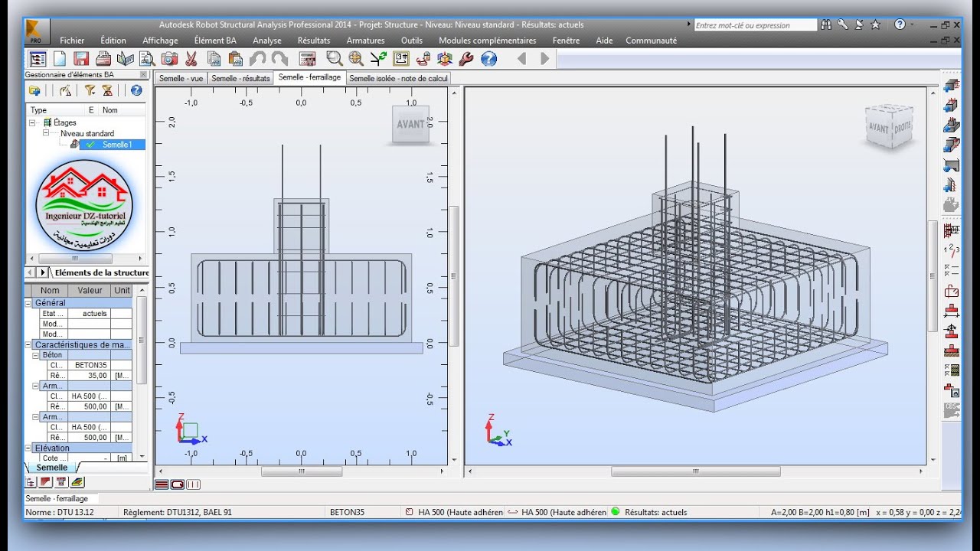Click the previous arrow in main toolbar
980x551 pixels.
522,59
